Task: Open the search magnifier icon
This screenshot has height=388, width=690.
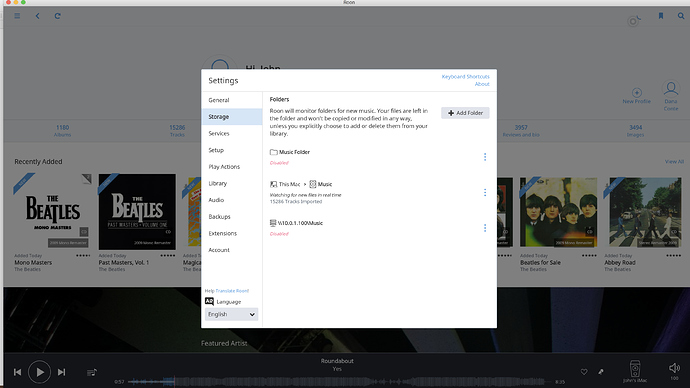Action: pos(681,16)
